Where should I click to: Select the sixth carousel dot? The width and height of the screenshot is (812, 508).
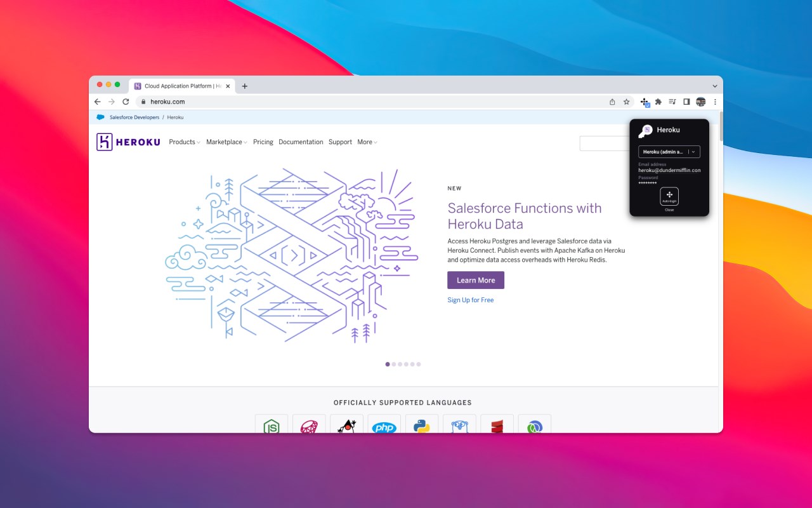tap(419, 364)
